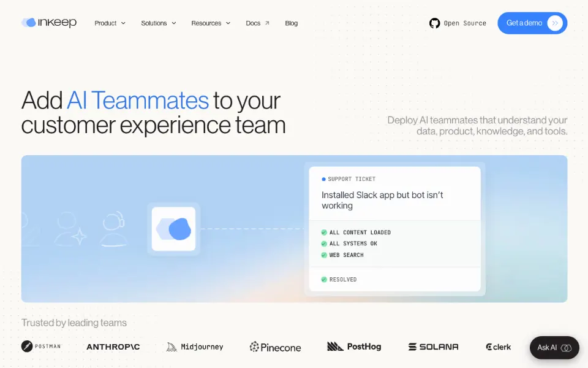Click the Inkeep blob icon in the hero

(173, 229)
